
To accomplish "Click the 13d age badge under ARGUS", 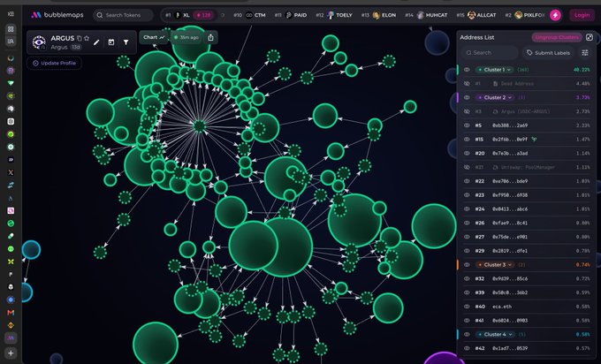I will pyautogui.click(x=76, y=47).
